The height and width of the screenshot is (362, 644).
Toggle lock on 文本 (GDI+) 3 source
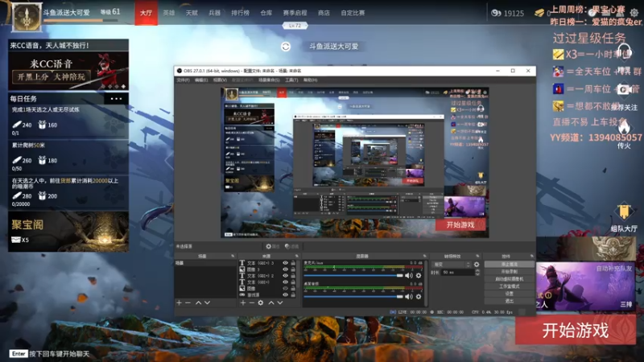293,263
